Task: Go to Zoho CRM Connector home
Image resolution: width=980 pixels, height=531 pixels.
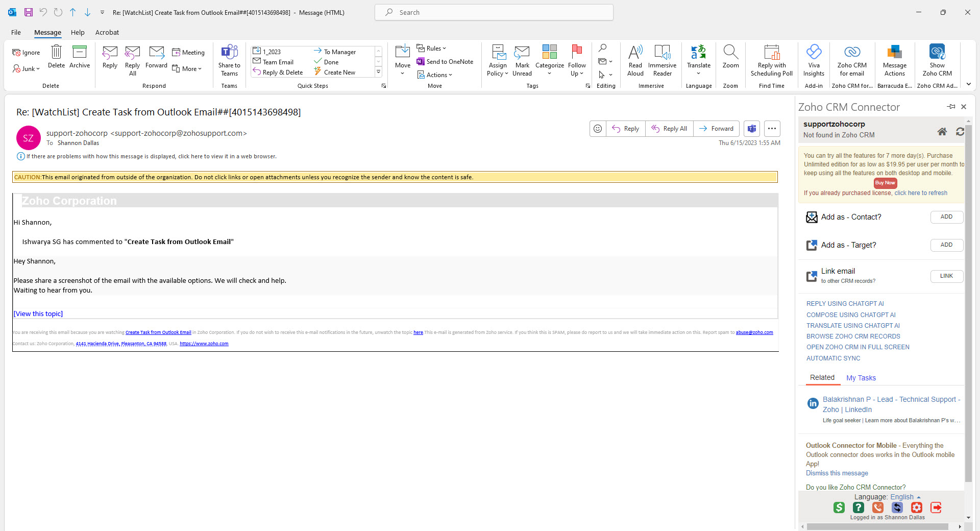Action: (x=942, y=132)
